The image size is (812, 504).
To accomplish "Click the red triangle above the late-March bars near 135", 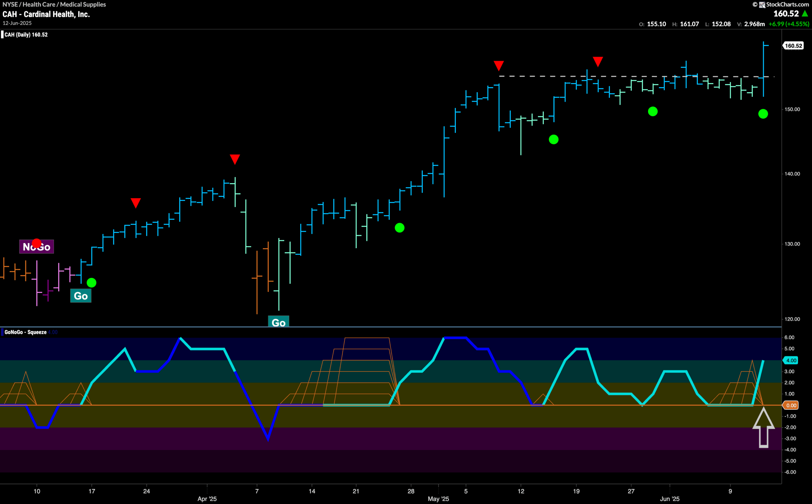I will click(136, 203).
